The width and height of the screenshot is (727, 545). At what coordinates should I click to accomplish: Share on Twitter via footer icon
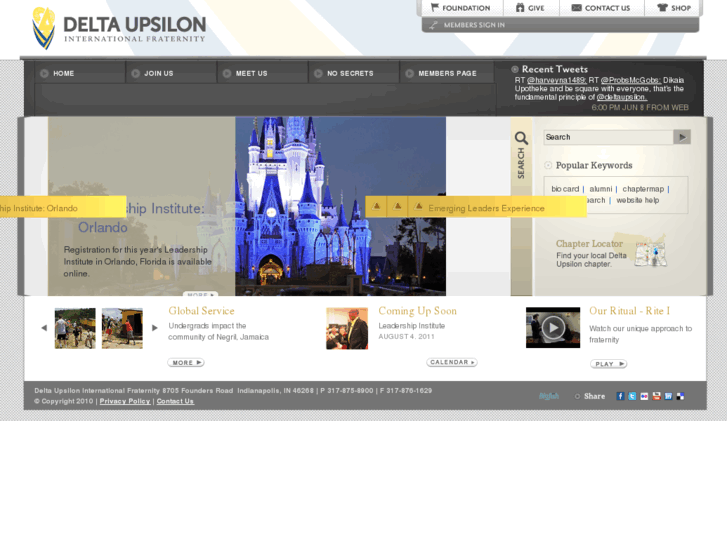click(x=632, y=396)
